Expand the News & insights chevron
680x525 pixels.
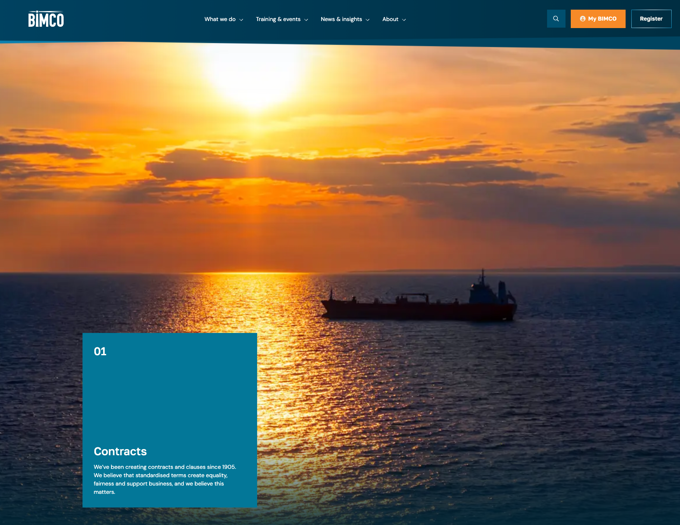pos(367,20)
